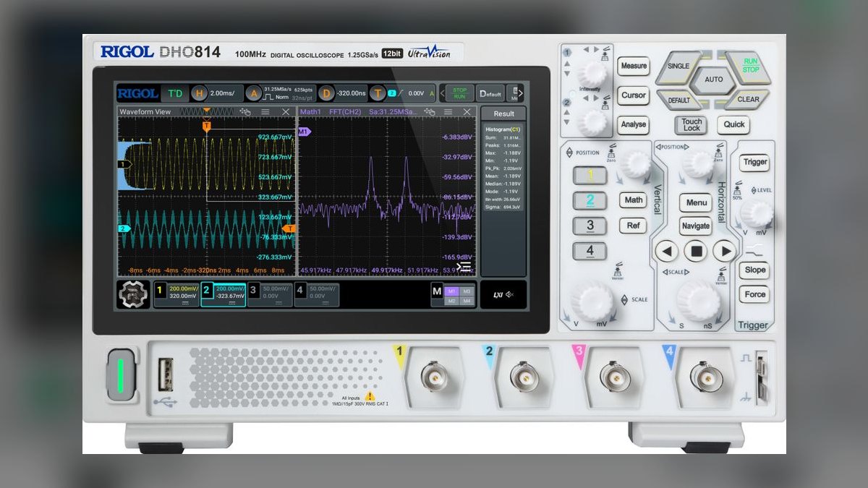Open the gear settings icon on the touchscreen
868x488 pixels.
133,295
